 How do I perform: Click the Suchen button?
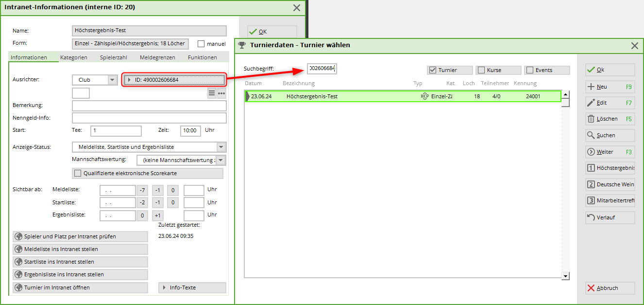610,135
